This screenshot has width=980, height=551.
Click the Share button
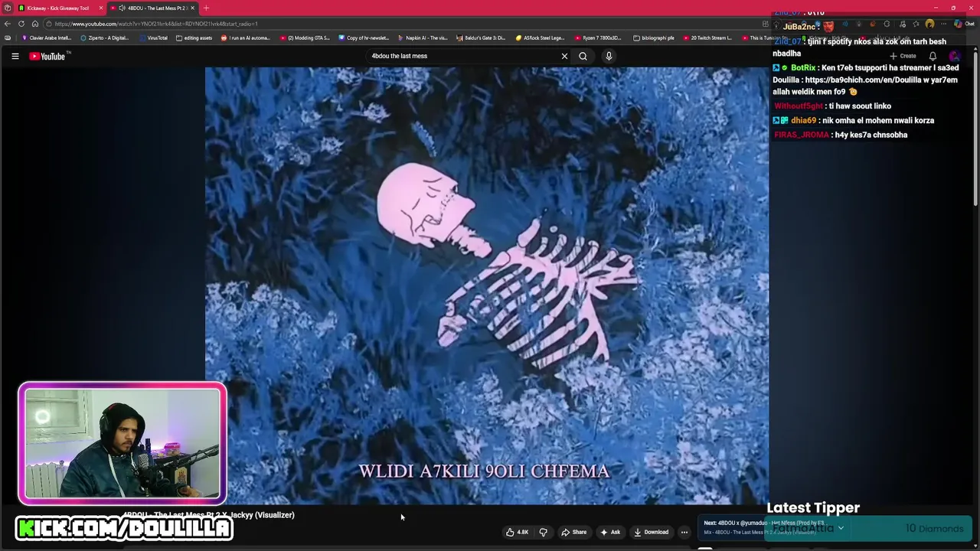click(574, 532)
